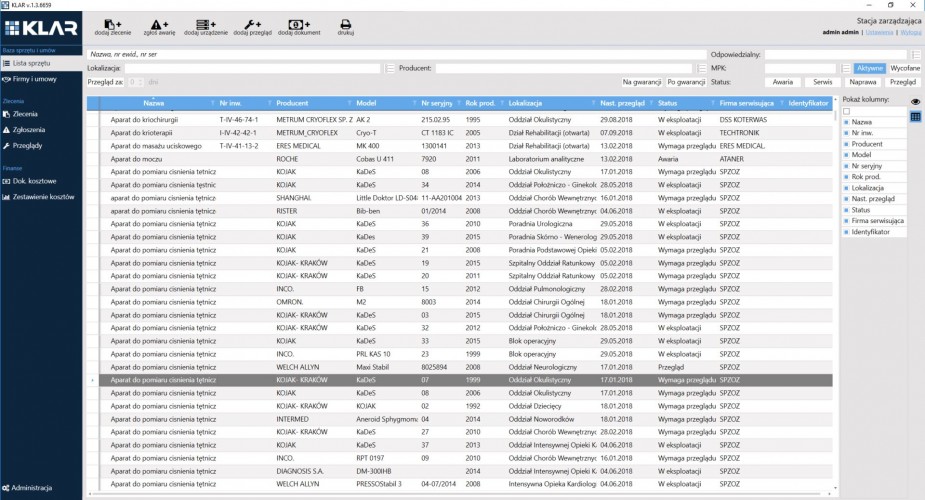Uncheck the 'Nr seryjny' column visibility box
The width and height of the screenshot is (925, 500).
pos(846,166)
